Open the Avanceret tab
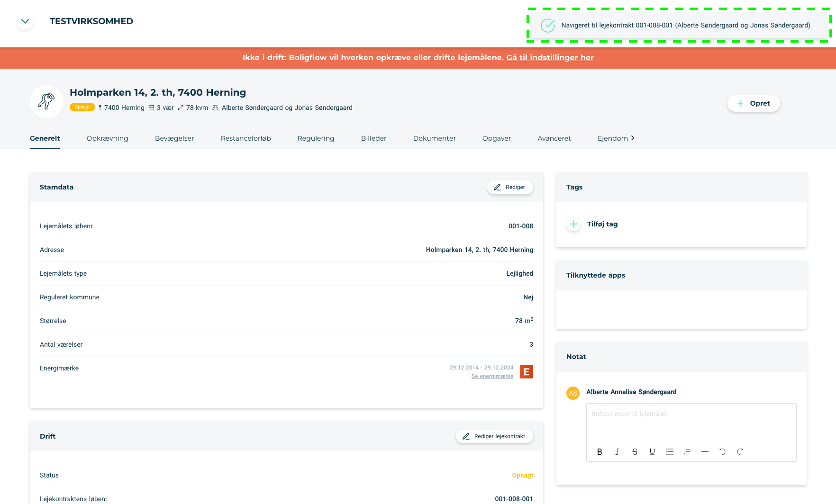The image size is (836, 504). (554, 138)
